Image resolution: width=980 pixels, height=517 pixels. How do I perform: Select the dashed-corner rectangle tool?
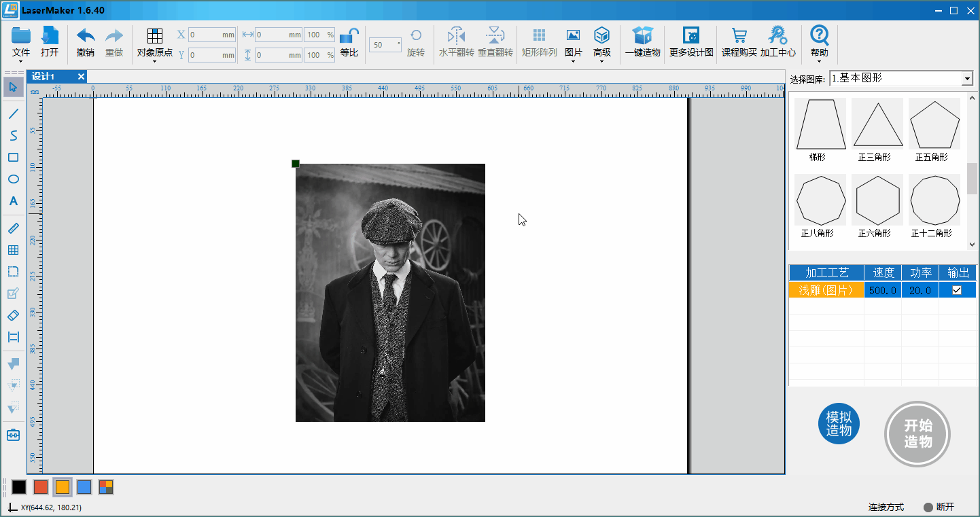click(x=14, y=272)
